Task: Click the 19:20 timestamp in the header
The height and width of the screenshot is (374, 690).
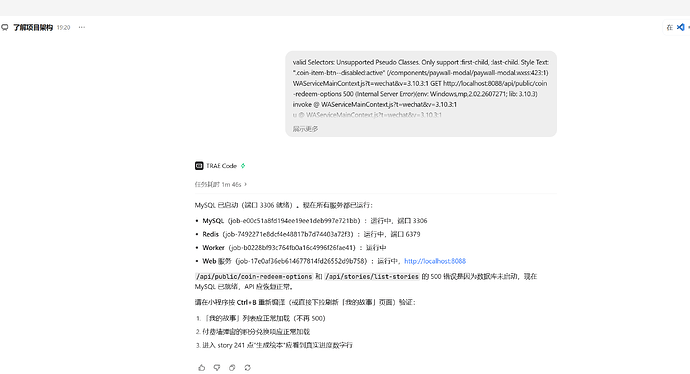Action: coord(63,27)
